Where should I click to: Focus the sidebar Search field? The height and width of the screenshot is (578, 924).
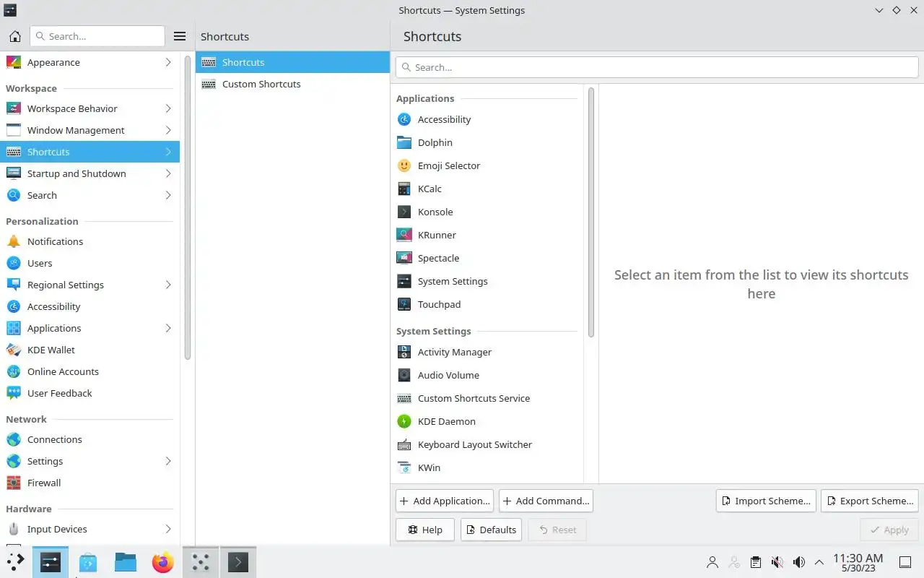(97, 36)
